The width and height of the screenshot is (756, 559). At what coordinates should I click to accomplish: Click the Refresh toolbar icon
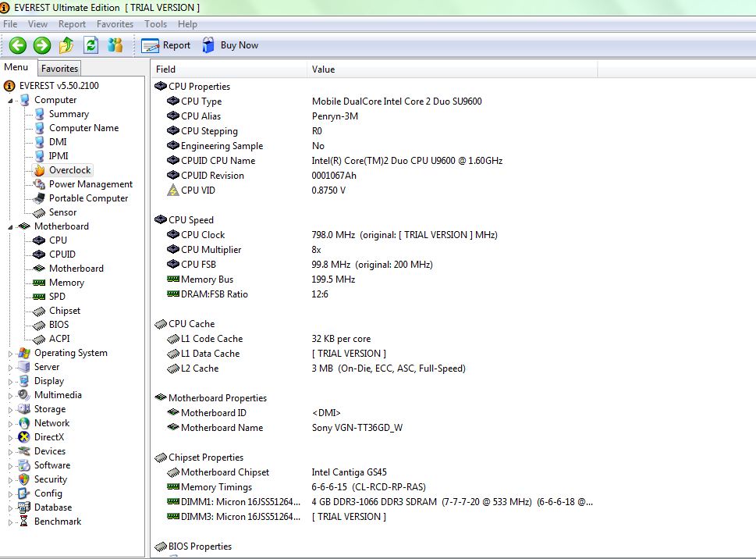[91, 45]
